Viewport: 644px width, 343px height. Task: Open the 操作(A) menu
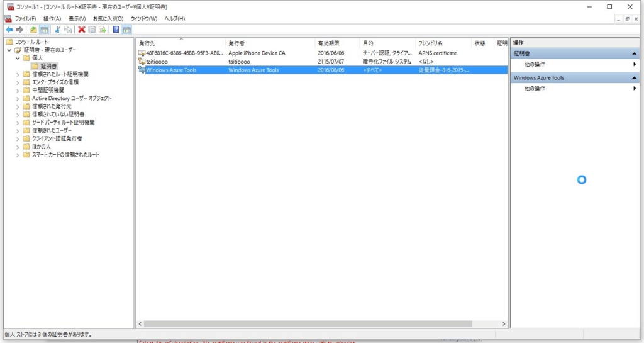pos(52,18)
